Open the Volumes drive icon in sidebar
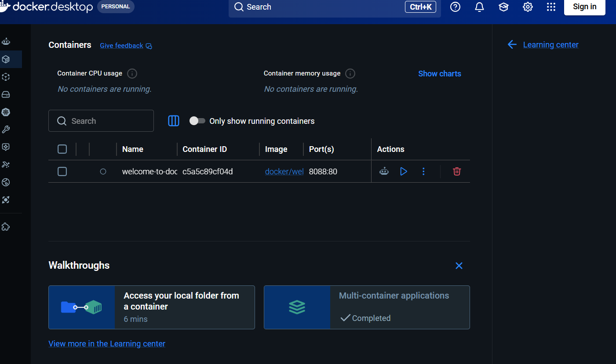 [6, 94]
